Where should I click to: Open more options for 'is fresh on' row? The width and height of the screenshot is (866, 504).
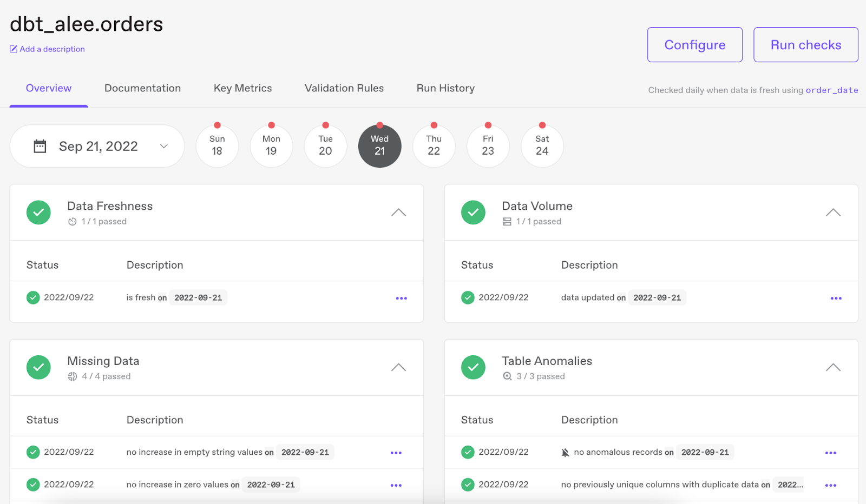pos(401,298)
